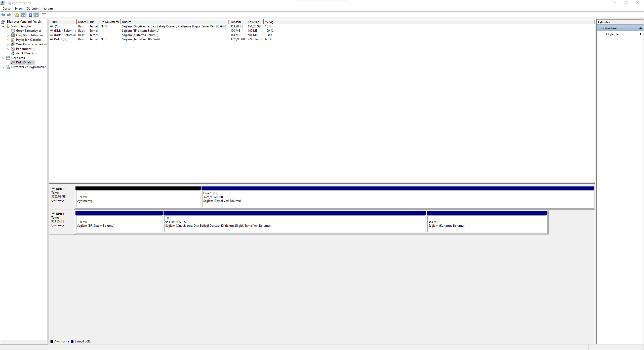
Task: Toggle the Show/Hide Console Tree toolbar button
Action: (x=23, y=15)
